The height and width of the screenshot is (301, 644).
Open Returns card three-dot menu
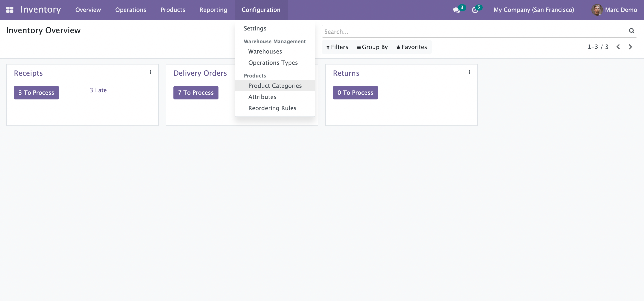click(x=469, y=72)
